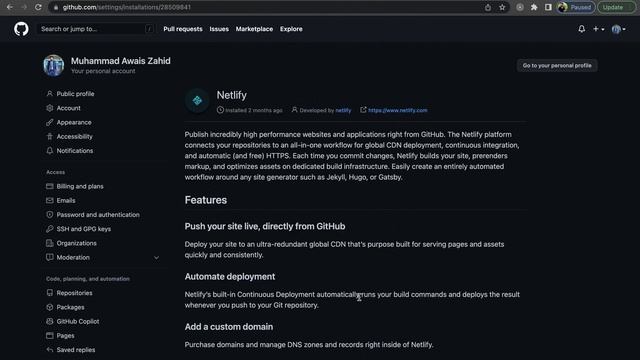640x360 pixels.
Task: Click the large profile avatar picture
Action: [54, 65]
